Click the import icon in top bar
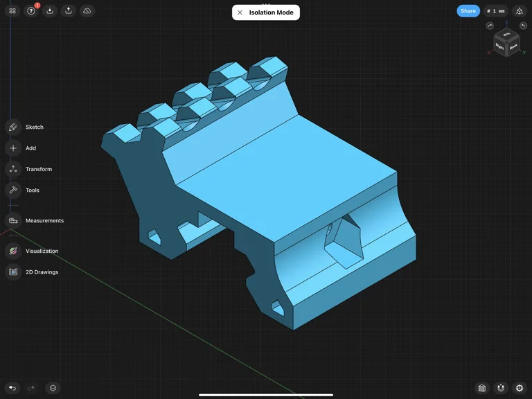 coord(50,11)
